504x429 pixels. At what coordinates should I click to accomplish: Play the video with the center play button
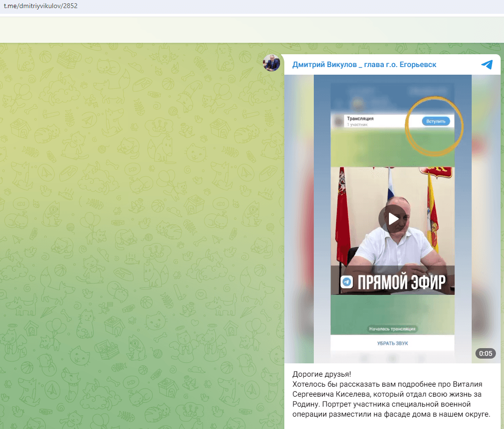click(392, 219)
